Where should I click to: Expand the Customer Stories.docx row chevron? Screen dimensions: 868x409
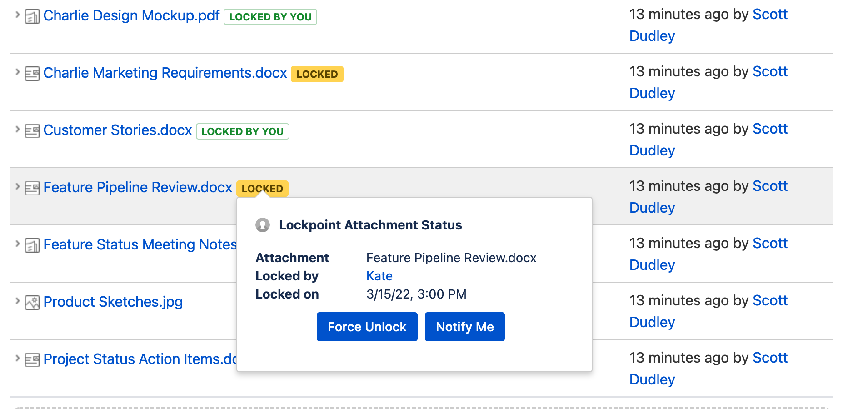(17, 129)
